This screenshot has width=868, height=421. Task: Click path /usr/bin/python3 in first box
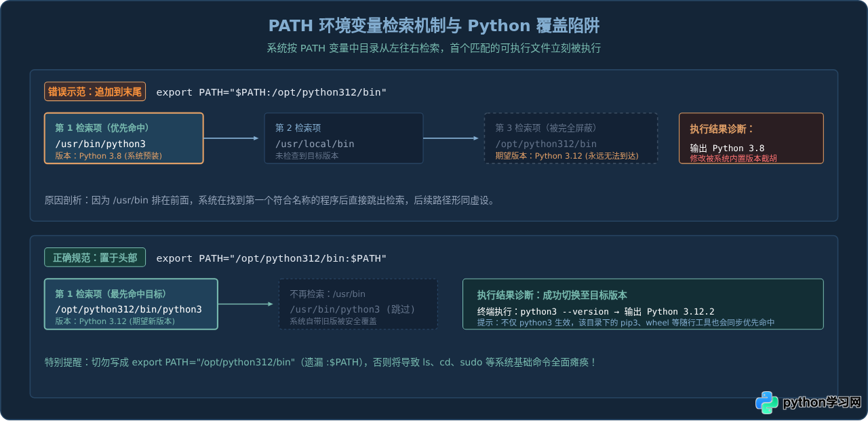pos(100,144)
